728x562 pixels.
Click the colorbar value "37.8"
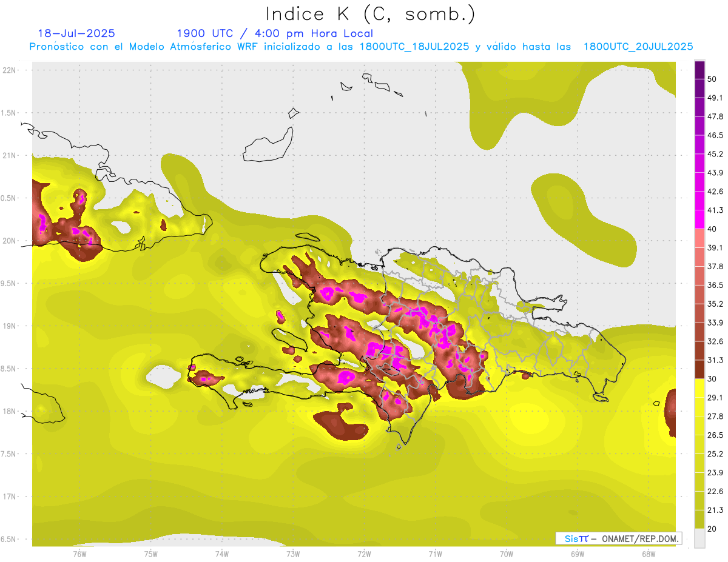point(715,266)
